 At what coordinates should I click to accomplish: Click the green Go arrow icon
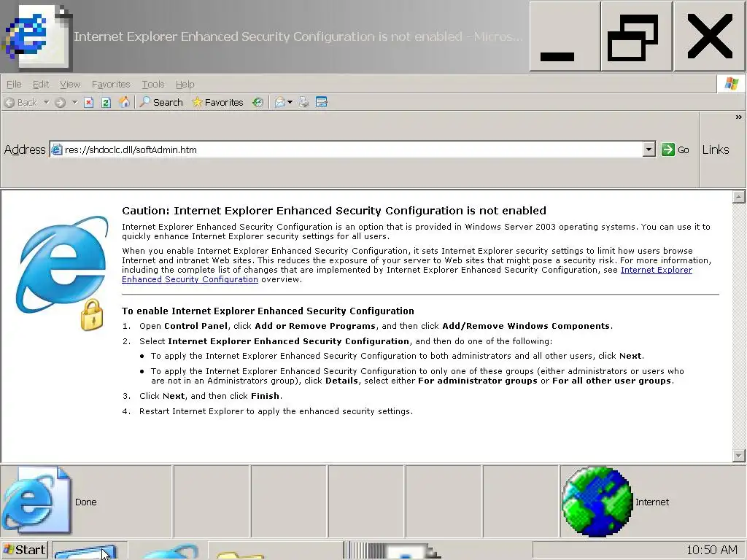pos(668,149)
